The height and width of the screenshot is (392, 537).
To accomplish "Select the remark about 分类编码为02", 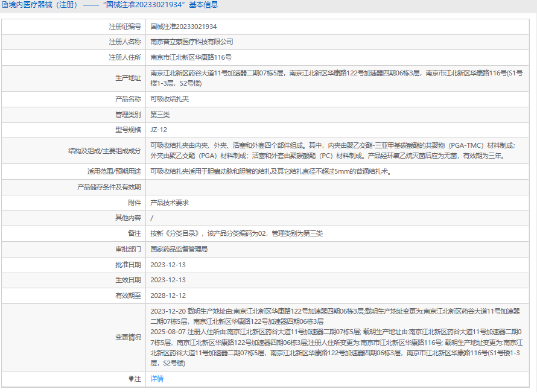I will [237, 233].
